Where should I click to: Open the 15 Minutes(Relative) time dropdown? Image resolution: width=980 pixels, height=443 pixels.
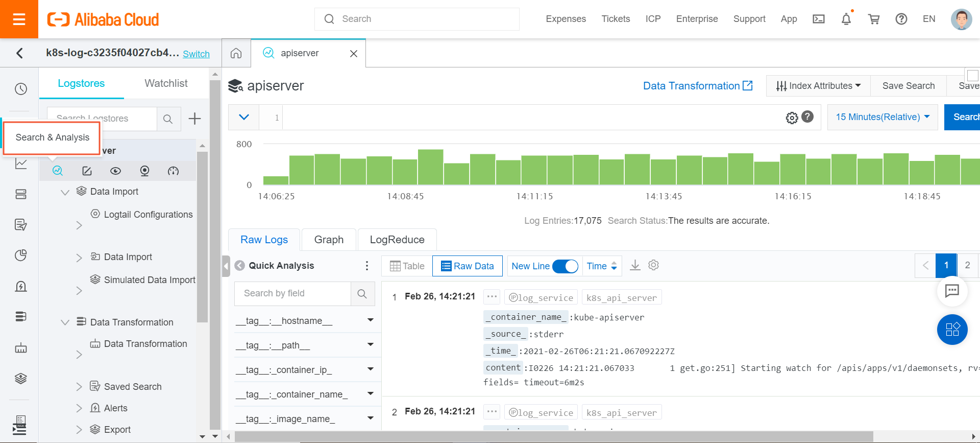883,117
